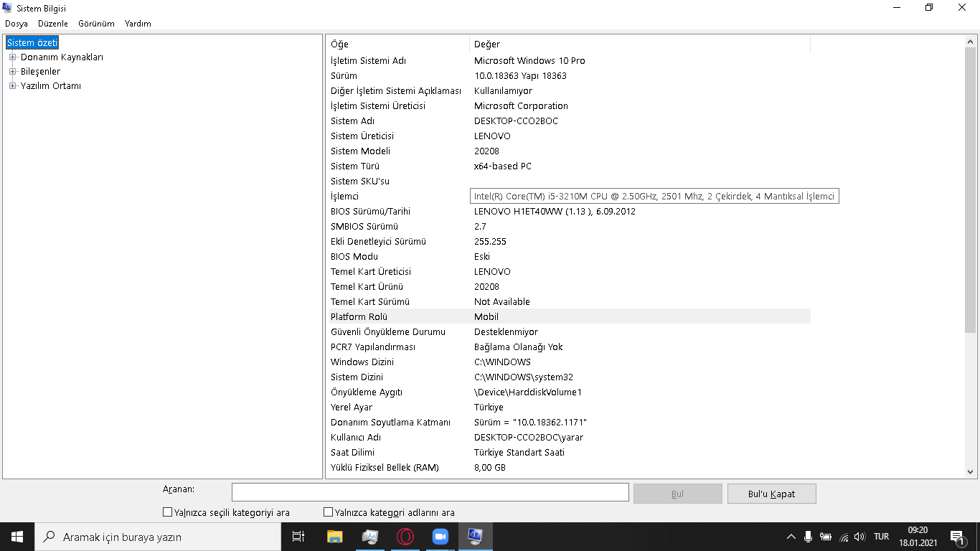Select Donanım Kaynakları tree label
This screenshot has height=551, width=980.
(x=62, y=57)
